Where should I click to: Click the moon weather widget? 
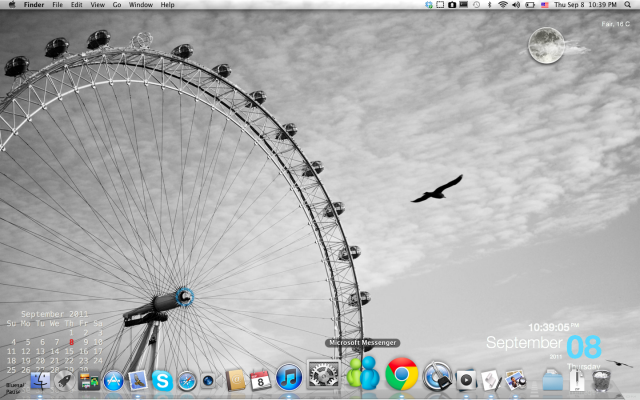coord(546,45)
